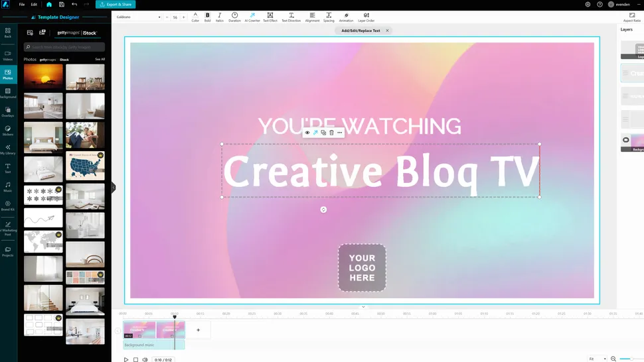Open the Fit zoom dropdown
This screenshot has width=644, height=362.
[596, 359]
